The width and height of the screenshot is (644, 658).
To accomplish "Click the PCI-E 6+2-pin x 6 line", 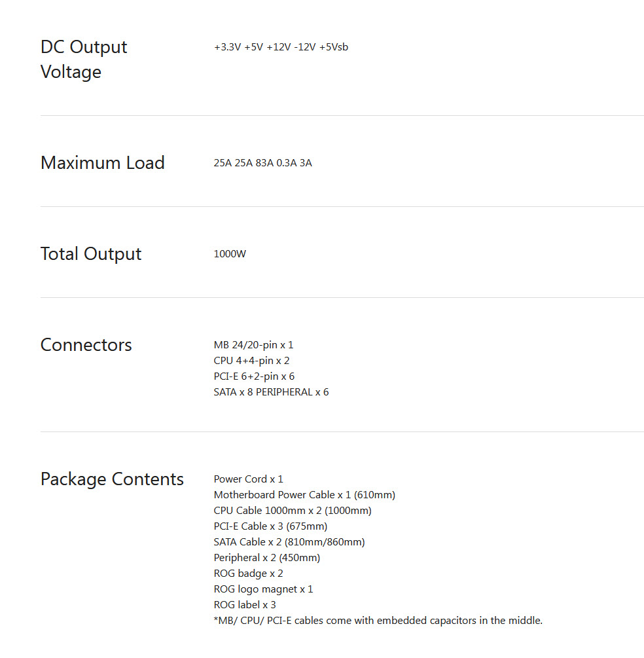I will coord(254,376).
